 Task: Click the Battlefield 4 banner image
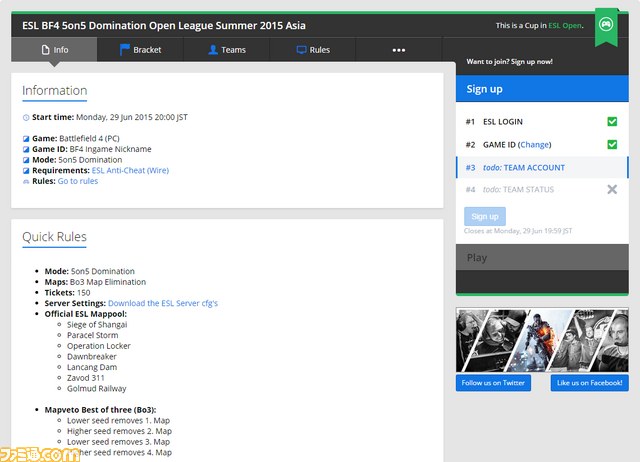click(x=542, y=340)
